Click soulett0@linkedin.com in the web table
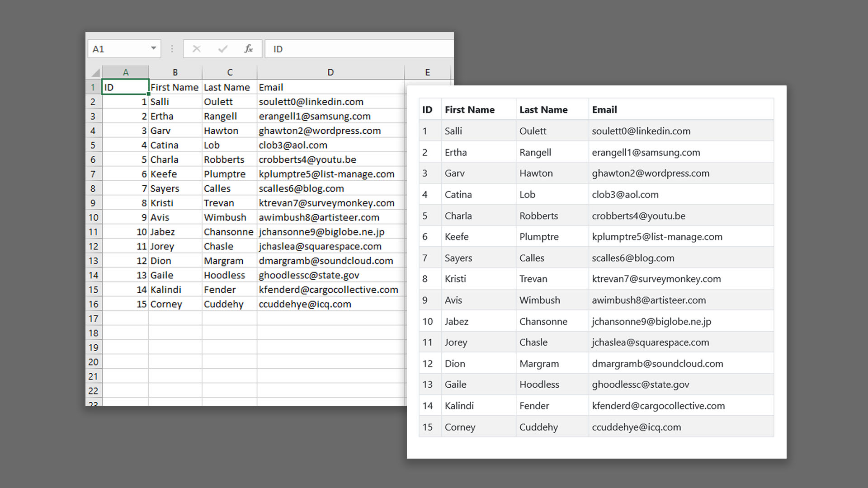This screenshot has width=868, height=488. [x=642, y=131]
